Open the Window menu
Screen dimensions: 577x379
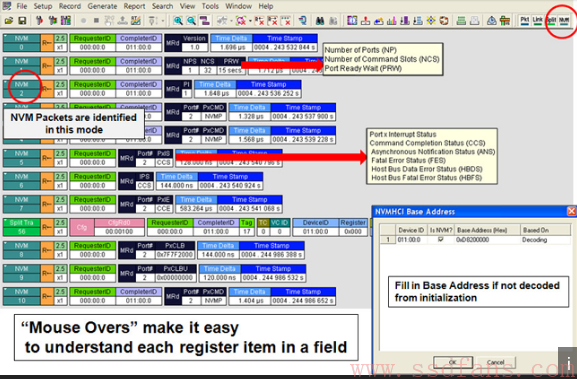click(x=238, y=6)
